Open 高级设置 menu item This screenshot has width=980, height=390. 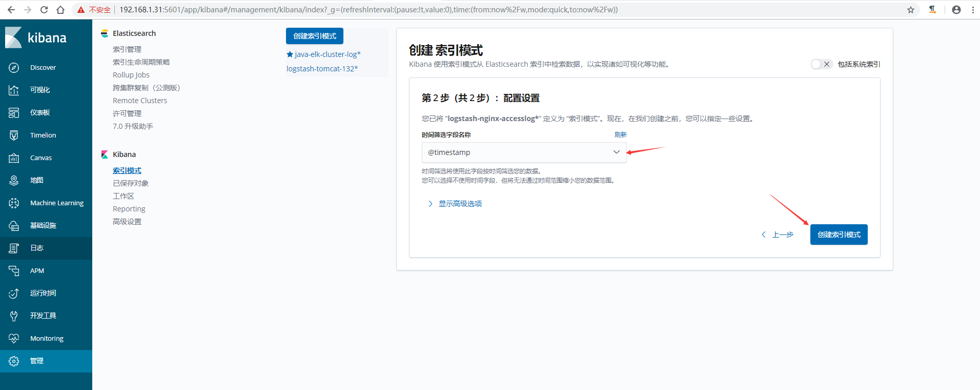[127, 222]
